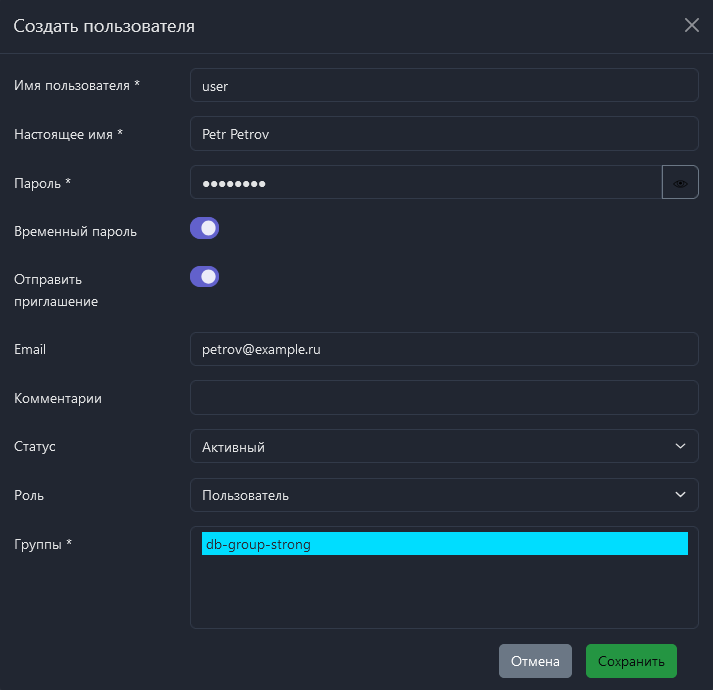Viewport: 713px width, 690px height.
Task: Click the empty Комментарии input field
Action: tap(443, 398)
